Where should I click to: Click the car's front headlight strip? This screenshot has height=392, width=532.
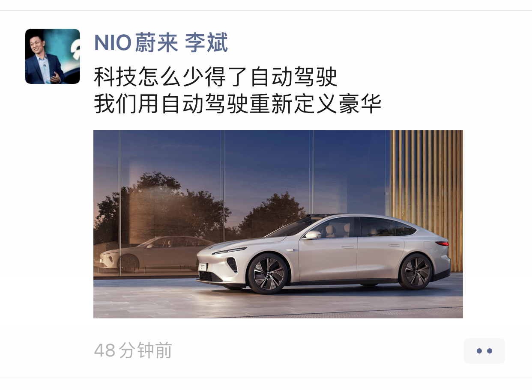point(229,251)
